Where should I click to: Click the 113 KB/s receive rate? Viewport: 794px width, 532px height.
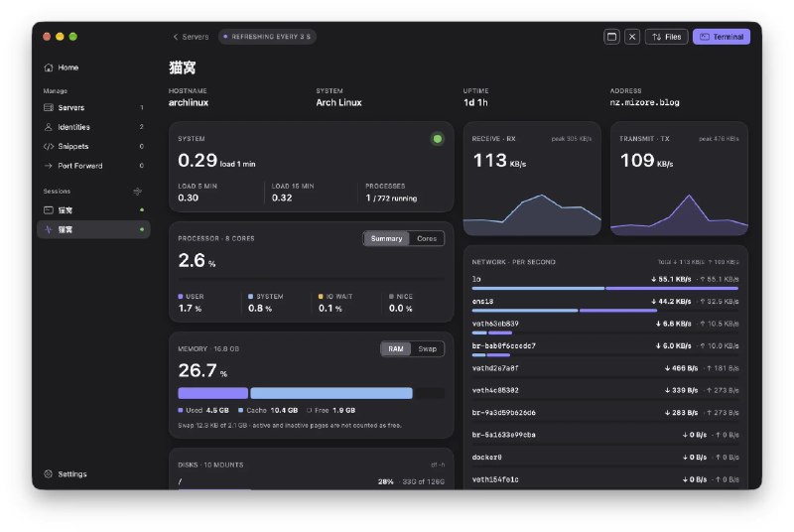499,161
